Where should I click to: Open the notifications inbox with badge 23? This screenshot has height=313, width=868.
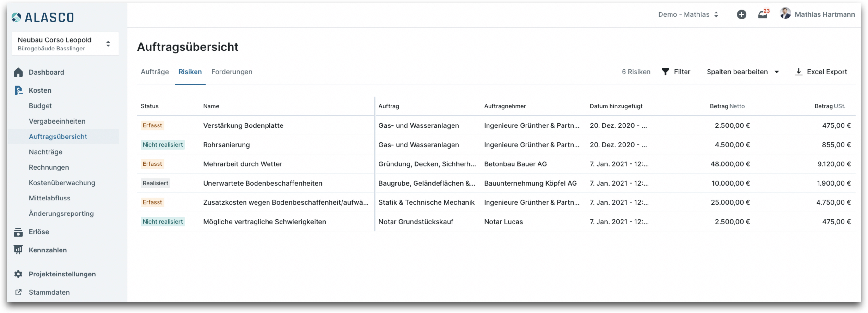point(763,14)
